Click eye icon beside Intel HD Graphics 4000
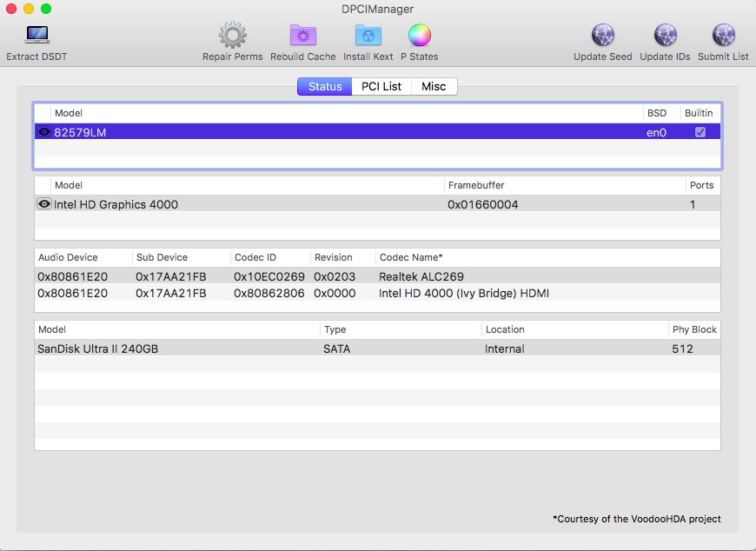The width and height of the screenshot is (756, 551). [44, 204]
